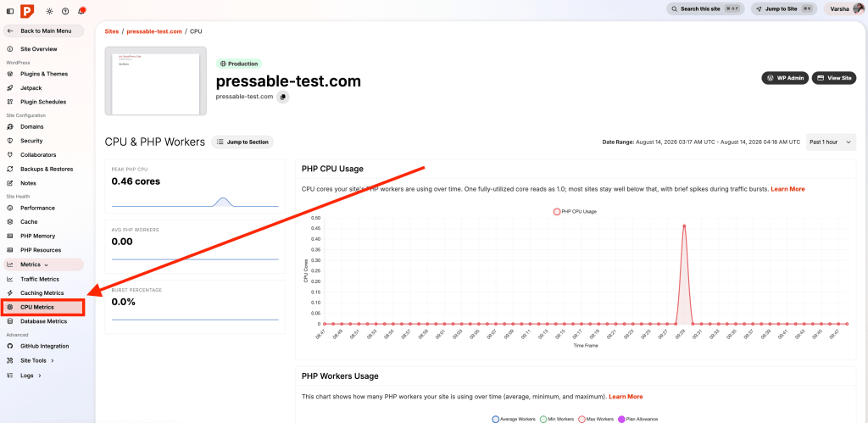Select CPU Metrics in sidebar

point(44,307)
